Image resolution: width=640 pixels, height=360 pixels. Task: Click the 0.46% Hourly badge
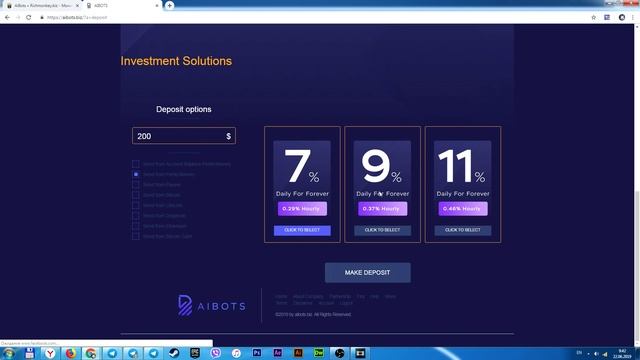pyautogui.click(x=463, y=209)
